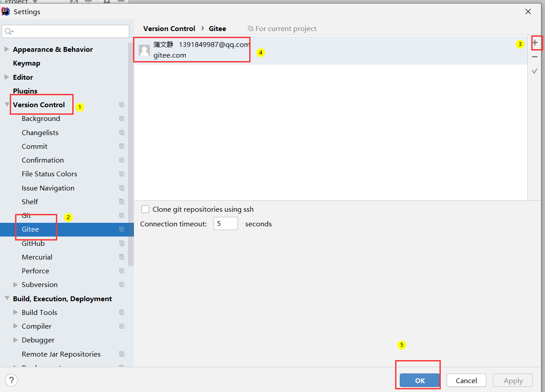Click project-level icon beside GitHub
The image size is (545, 392).
tap(122, 243)
